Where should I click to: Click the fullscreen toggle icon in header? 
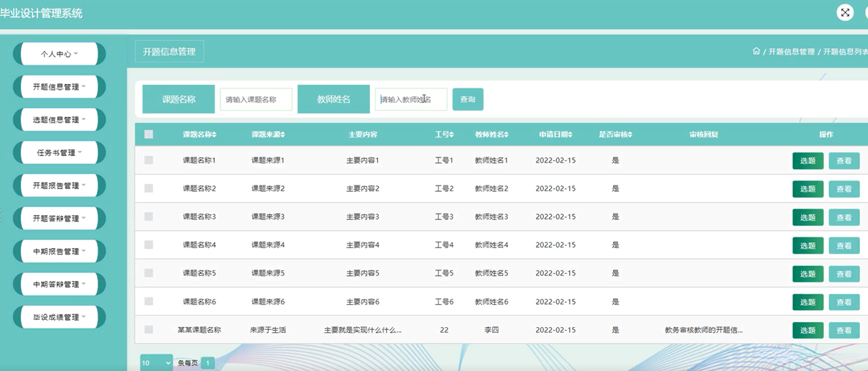[x=845, y=12]
